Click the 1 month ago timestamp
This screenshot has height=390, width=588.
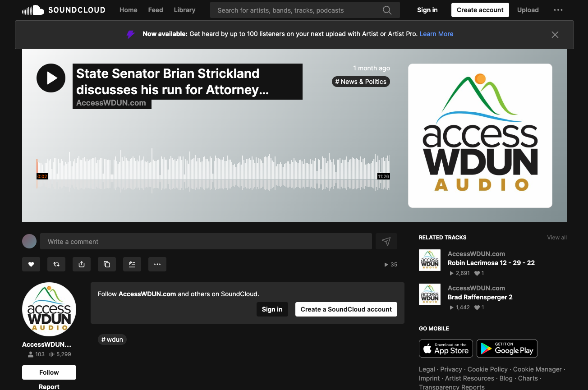click(x=372, y=68)
